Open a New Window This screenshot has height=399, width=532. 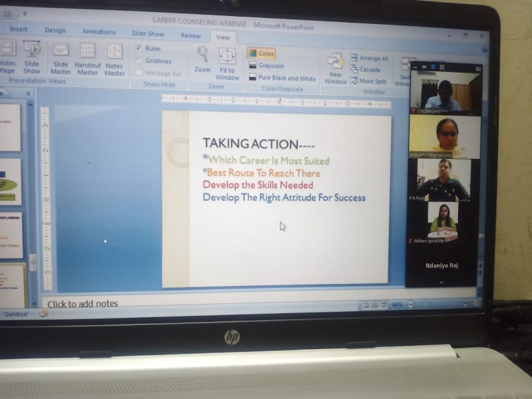click(x=335, y=67)
